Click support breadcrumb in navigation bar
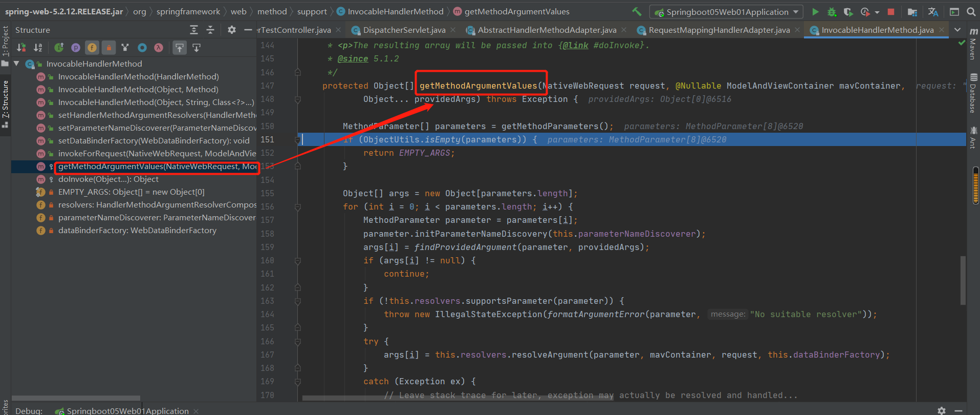The height and width of the screenshot is (415, 980). (x=312, y=11)
